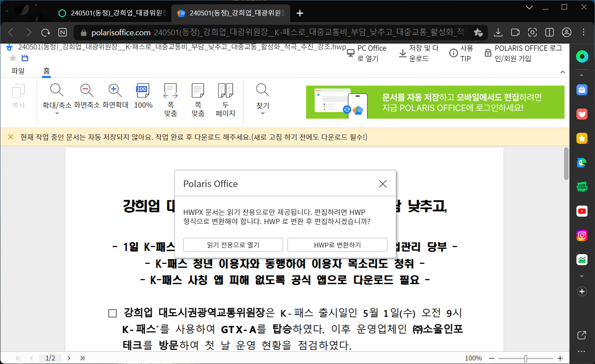Expand sidebar list with the down arrow
Screen dimensions: 595x364
coord(582,276)
